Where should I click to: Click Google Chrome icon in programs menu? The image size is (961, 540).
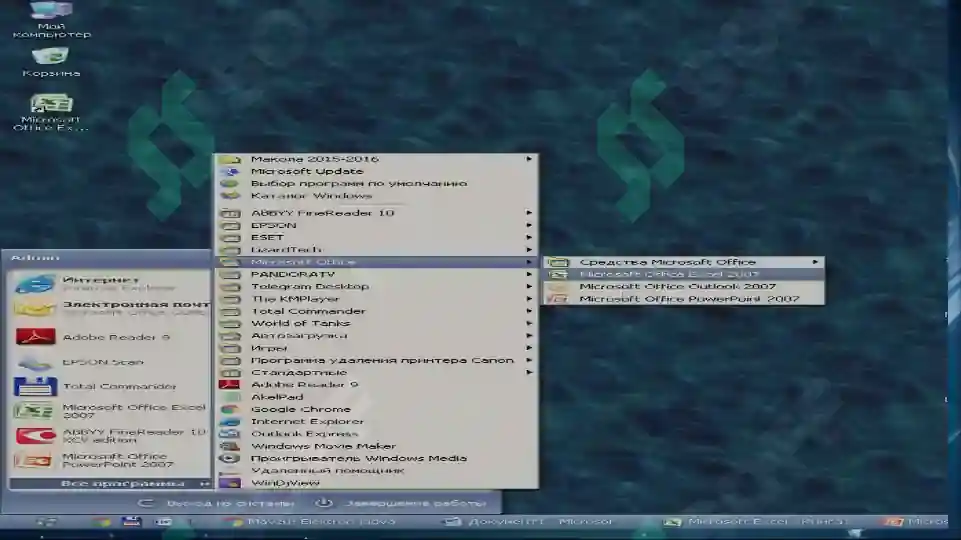tap(229, 409)
